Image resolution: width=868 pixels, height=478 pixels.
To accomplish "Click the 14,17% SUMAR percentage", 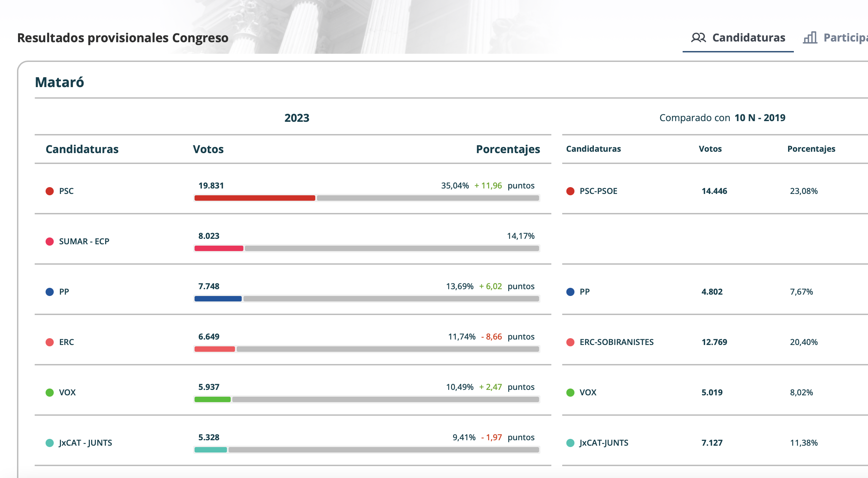I will coord(521,236).
